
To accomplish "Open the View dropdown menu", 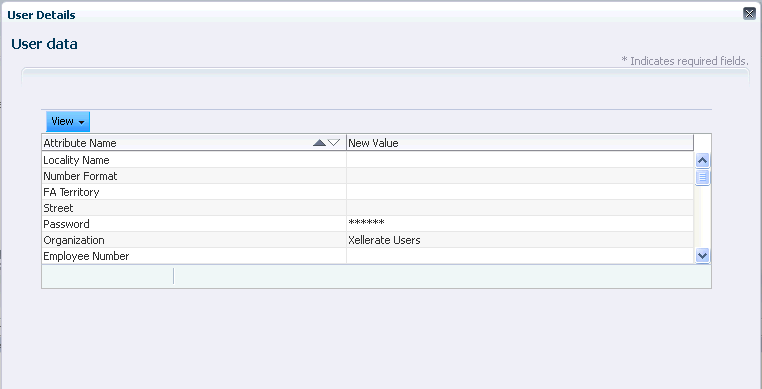I will click(68, 122).
